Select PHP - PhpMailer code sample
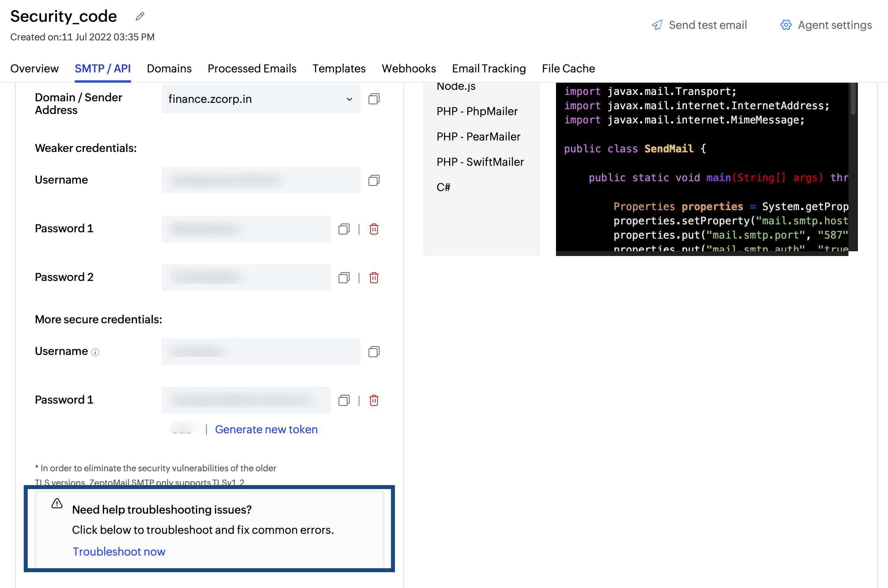This screenshot has width=888, height=588. tap(477, 111)
